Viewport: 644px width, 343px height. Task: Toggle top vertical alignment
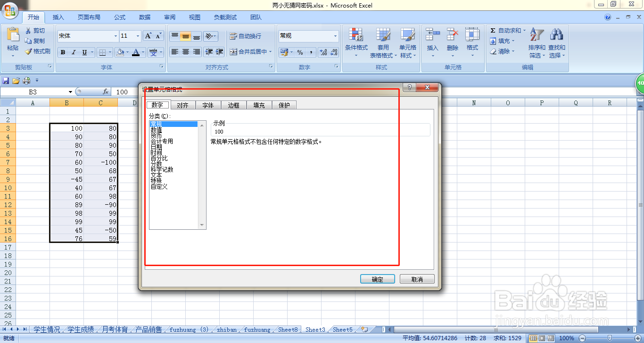pos(175,36)
